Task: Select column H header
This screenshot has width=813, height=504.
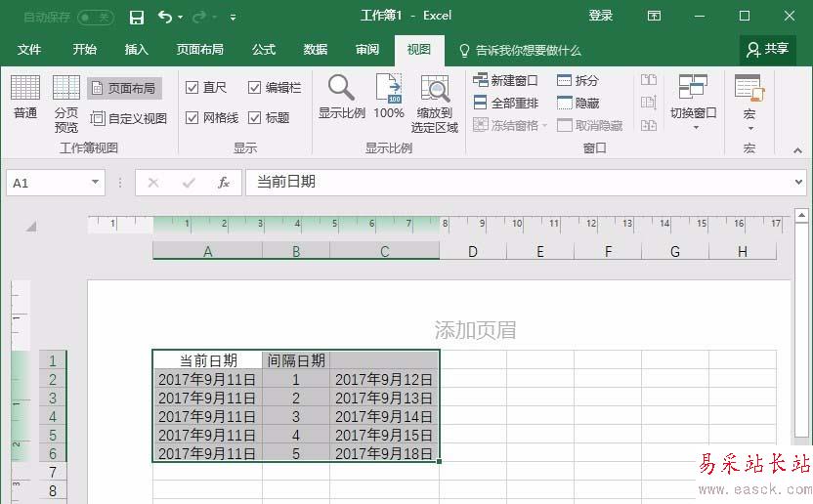Action: coord(743,251)
